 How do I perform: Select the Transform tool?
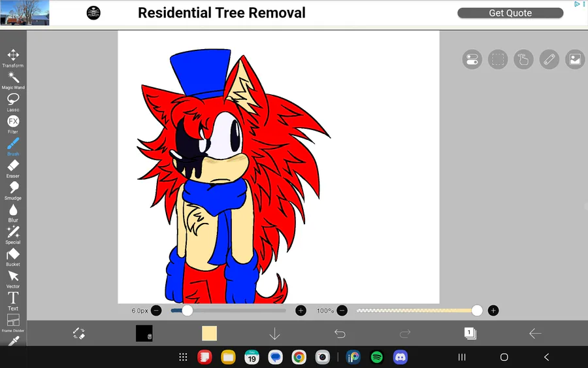coord(13,58)
